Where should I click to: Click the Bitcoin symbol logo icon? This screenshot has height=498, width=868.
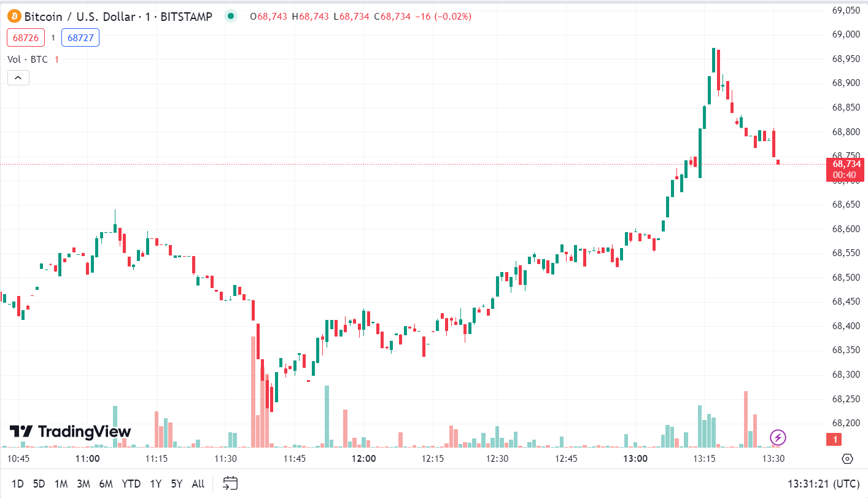[x=14, y=17]
